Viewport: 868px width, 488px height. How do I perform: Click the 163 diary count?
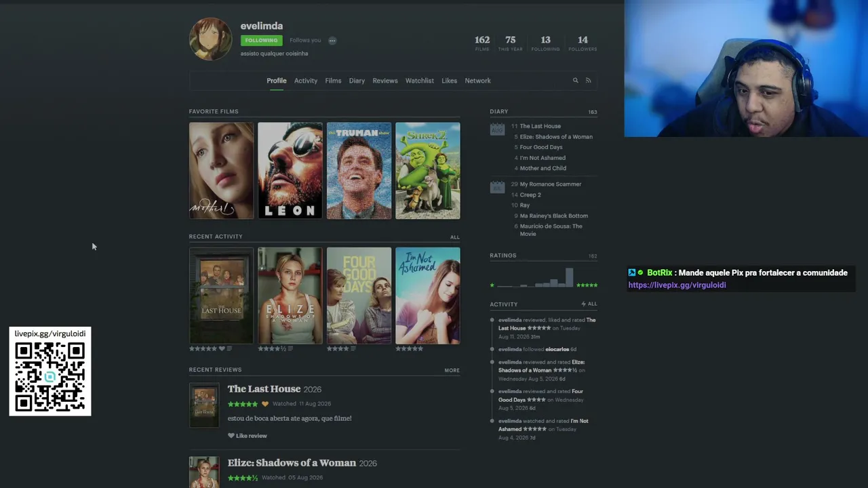(593, 112)
